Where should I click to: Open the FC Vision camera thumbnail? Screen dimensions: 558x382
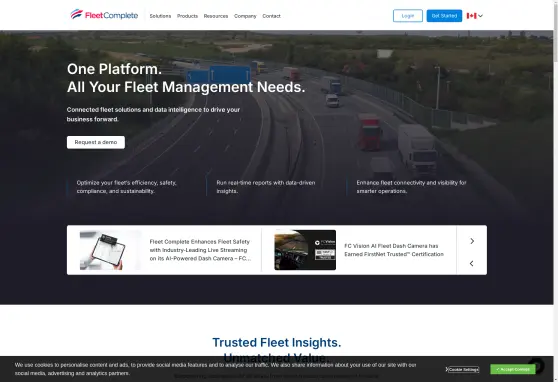point(305,250)
